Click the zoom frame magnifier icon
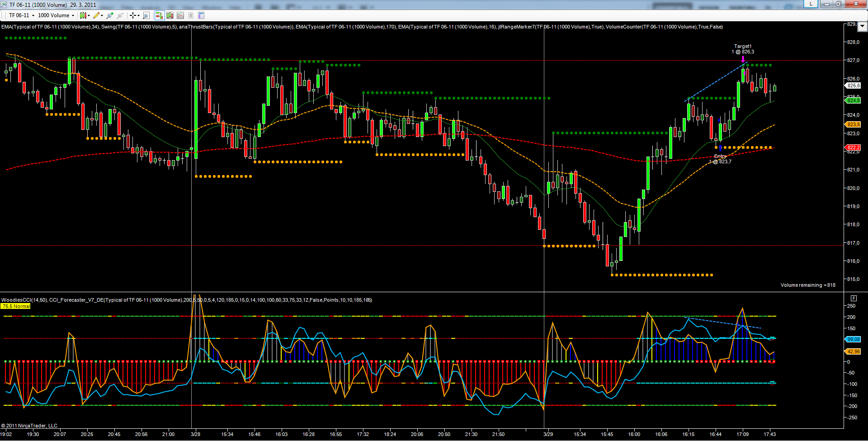868x441 pixels. point(146,15)
